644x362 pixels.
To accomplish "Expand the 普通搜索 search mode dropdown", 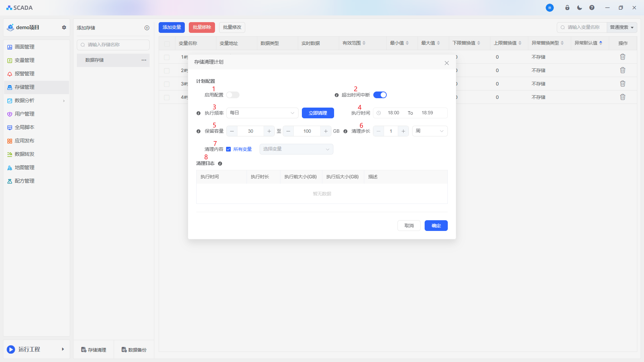I will pos(622,27).
